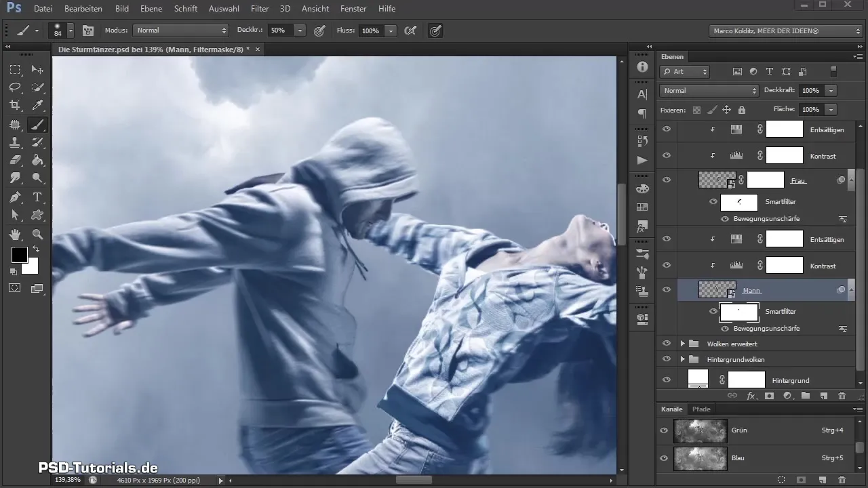Click the background color swatch
This screenshot has width=868, height=488.
pyautogui.click(x=31, y=267)
